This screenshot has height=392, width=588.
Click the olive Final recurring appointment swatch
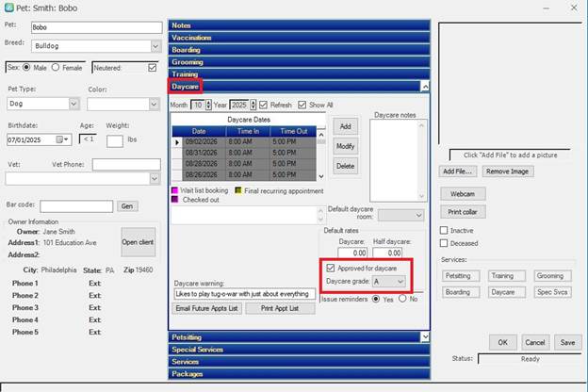click(x=238, y=190)
